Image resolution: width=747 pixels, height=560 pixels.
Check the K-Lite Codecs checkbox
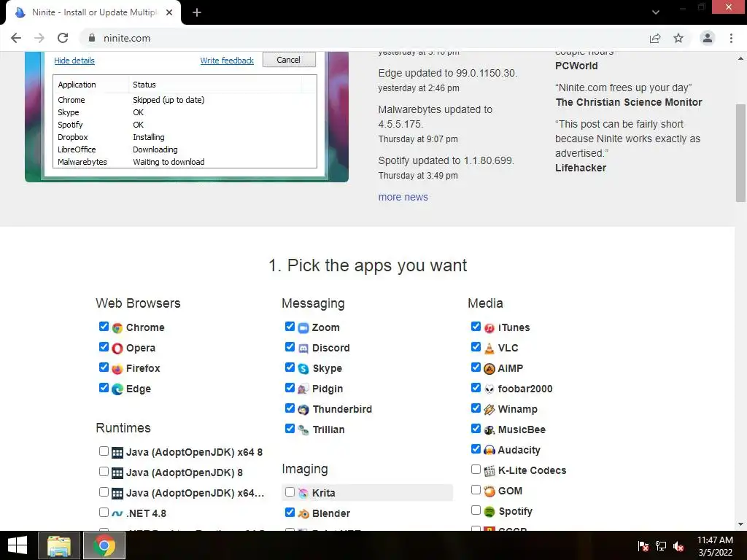click(476, 469)
